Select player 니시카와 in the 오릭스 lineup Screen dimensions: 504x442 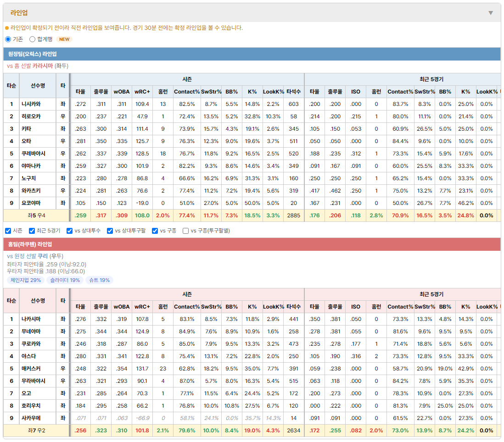tap(31, 104)
